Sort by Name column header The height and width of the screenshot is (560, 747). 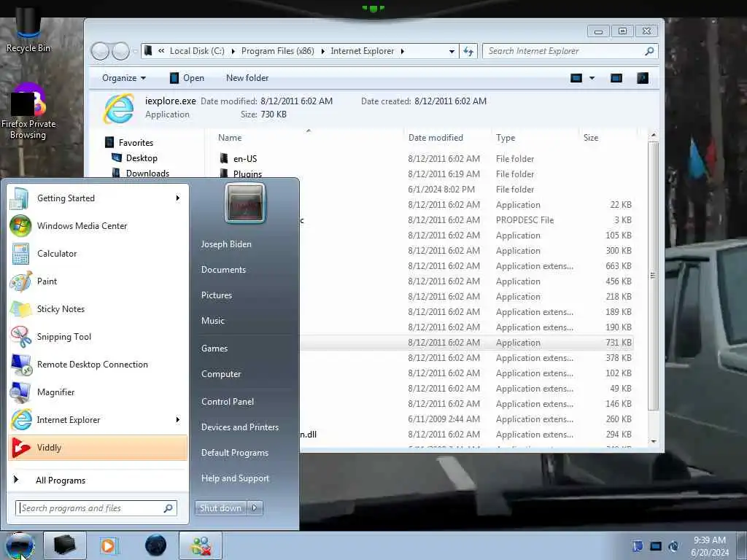[230, 138]
